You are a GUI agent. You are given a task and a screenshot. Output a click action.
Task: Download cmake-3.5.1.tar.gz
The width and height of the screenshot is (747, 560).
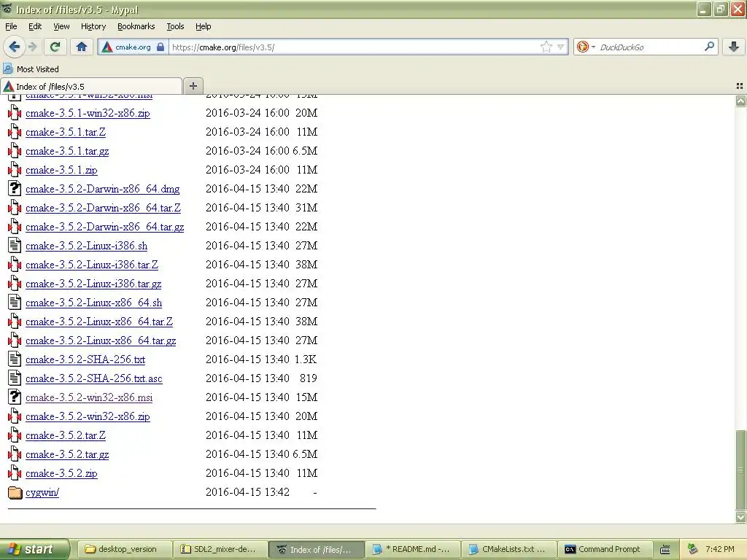pyautogui.click(x=67, y=151)
